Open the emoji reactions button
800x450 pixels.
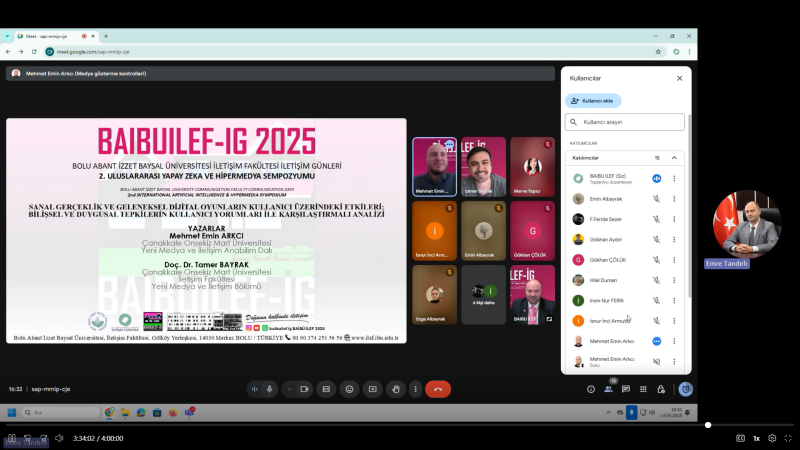tap(349, 389)
